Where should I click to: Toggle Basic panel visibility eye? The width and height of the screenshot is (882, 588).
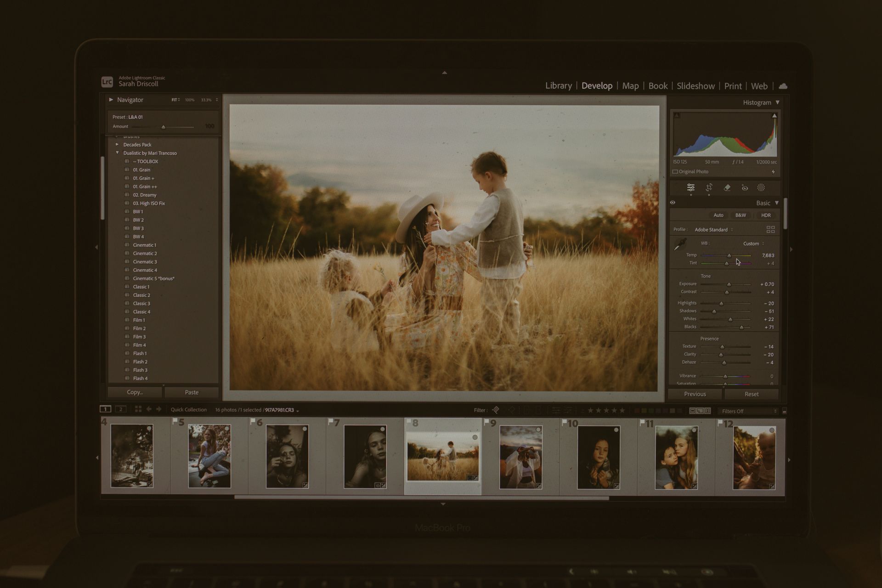(x=673, y=203)
